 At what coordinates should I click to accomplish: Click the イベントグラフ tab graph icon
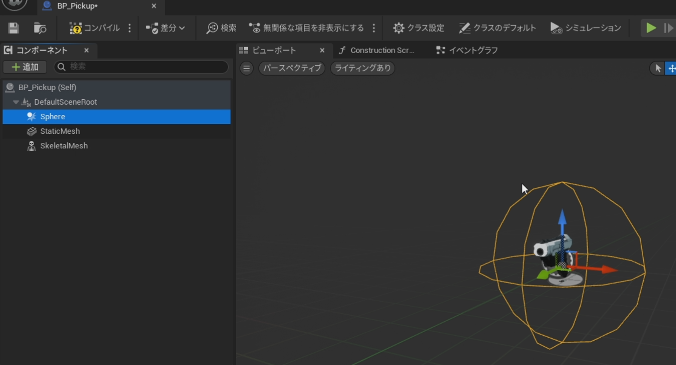440,50
